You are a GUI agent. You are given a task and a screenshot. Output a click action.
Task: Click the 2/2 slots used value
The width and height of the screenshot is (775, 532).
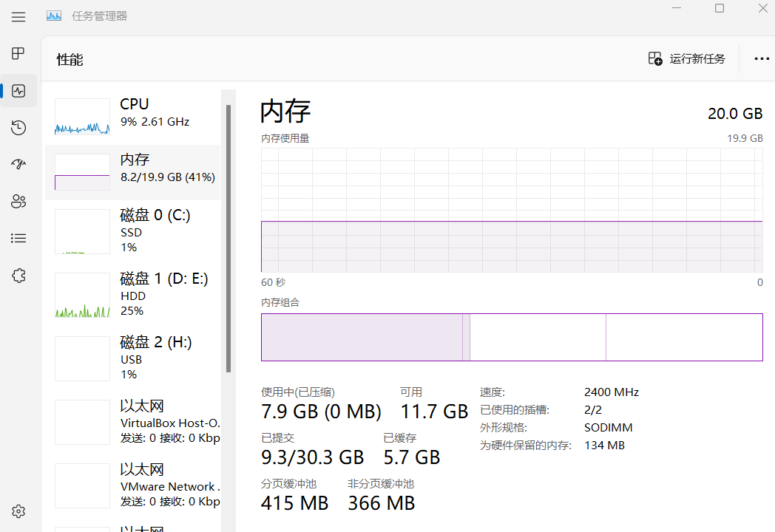[593, 410]
